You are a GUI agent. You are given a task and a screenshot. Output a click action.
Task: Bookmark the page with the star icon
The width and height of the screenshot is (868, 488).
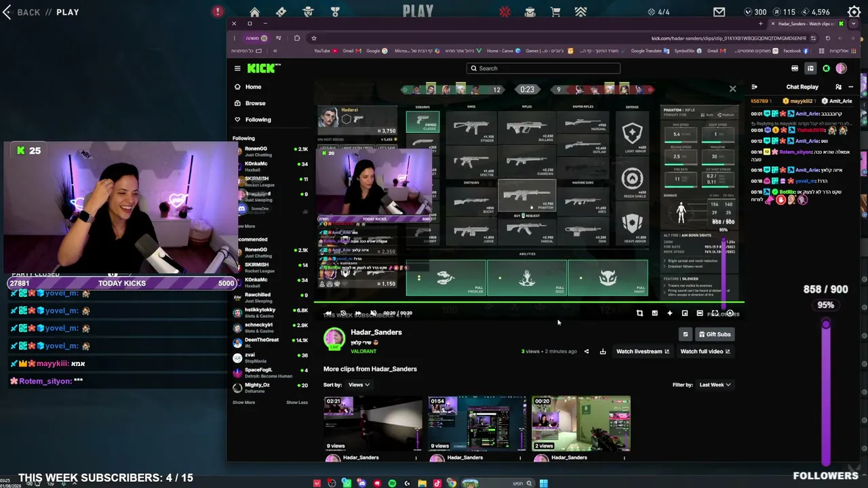314,38
